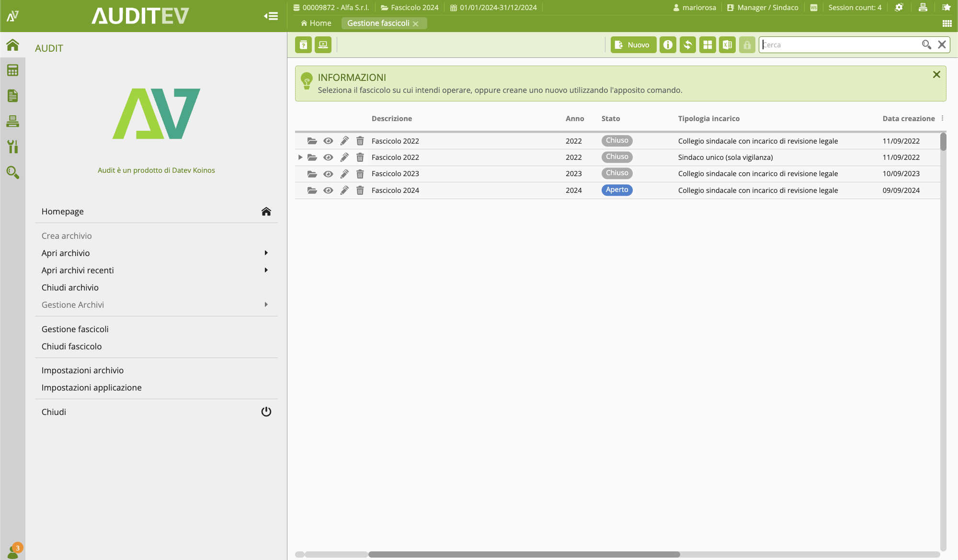The height and width of the screenshot is (560, 958).
Task: Open the stamp icon in left rail
Action: 12,121
